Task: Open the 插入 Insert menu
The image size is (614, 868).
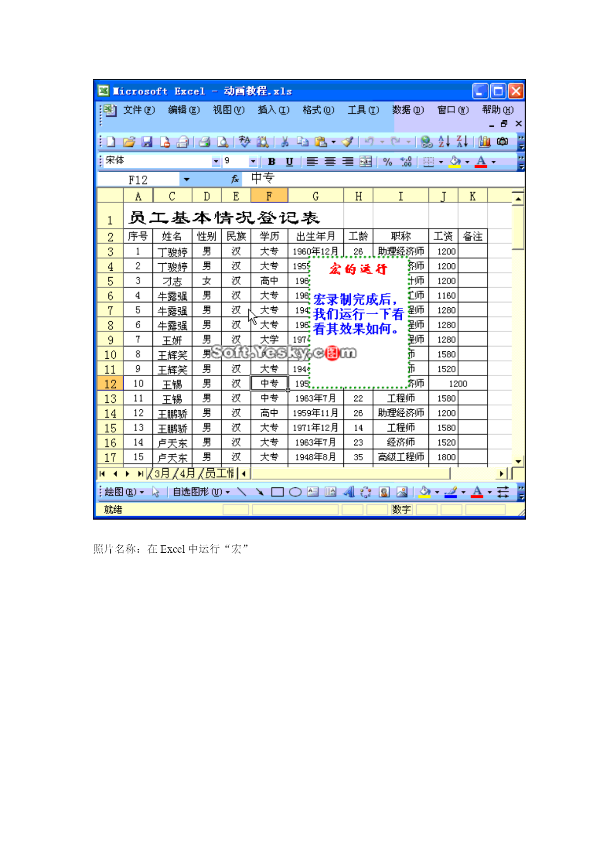Action: pos(274,110)
